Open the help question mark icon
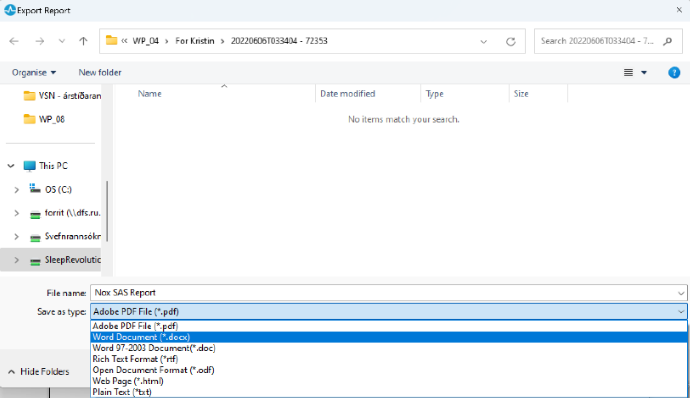690x398 pixels. point(674,73)
